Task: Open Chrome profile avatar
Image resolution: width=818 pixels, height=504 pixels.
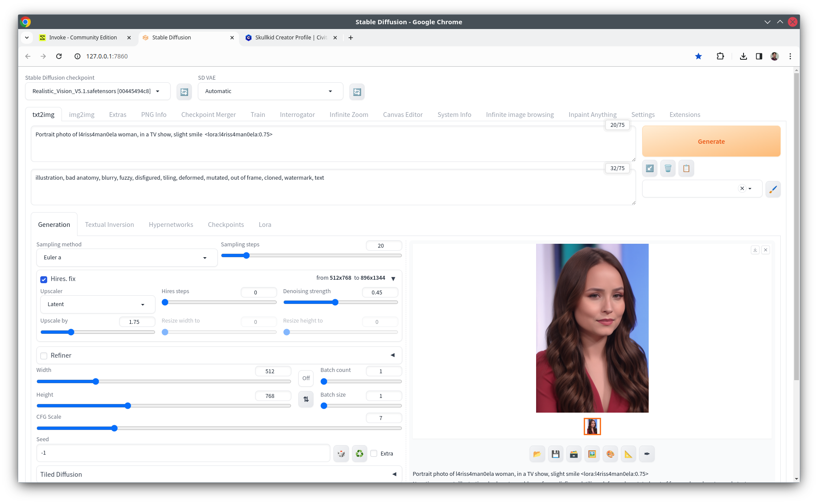Action: pyautogui.click(x=775, y=56)
